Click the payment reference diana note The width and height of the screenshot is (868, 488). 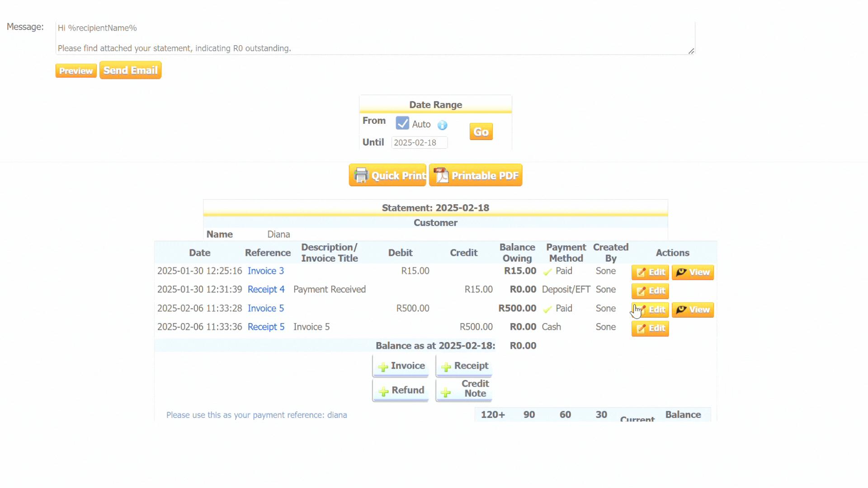[x=256, y=415]
